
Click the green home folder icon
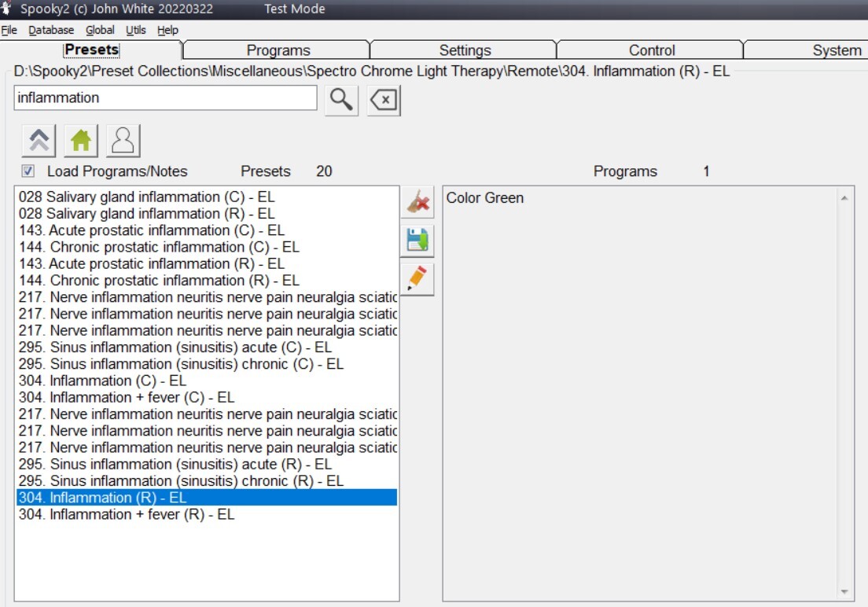pyautogui.click(x=81, y=142)
